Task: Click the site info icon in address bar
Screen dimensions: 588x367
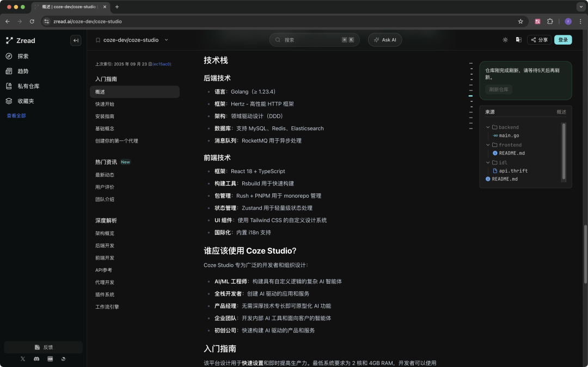Action: pyautogui.click(x=46, y=21)
